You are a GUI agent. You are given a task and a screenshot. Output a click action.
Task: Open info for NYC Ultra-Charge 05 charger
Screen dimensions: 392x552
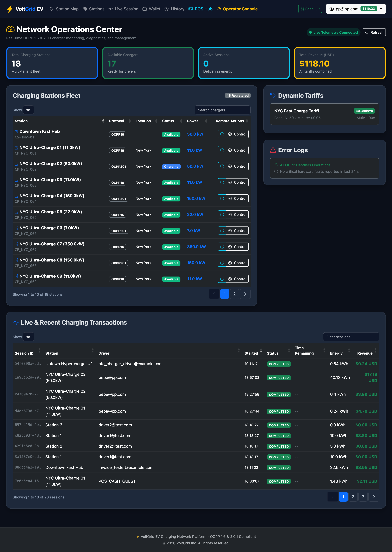point(222,215)
